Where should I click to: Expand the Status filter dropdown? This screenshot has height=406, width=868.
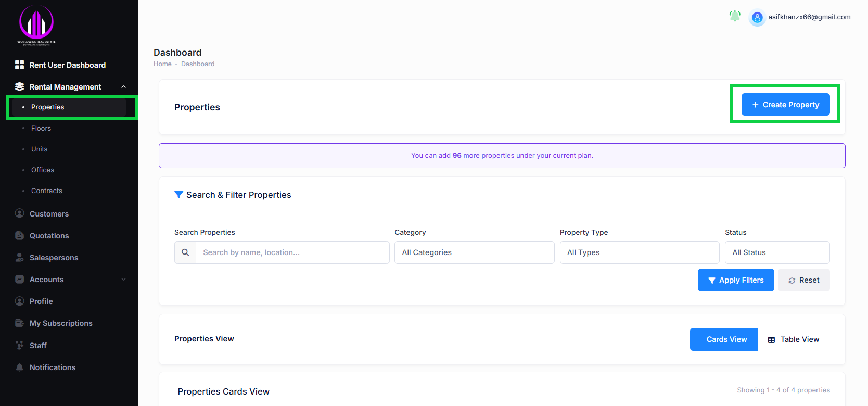click(777, 252)
